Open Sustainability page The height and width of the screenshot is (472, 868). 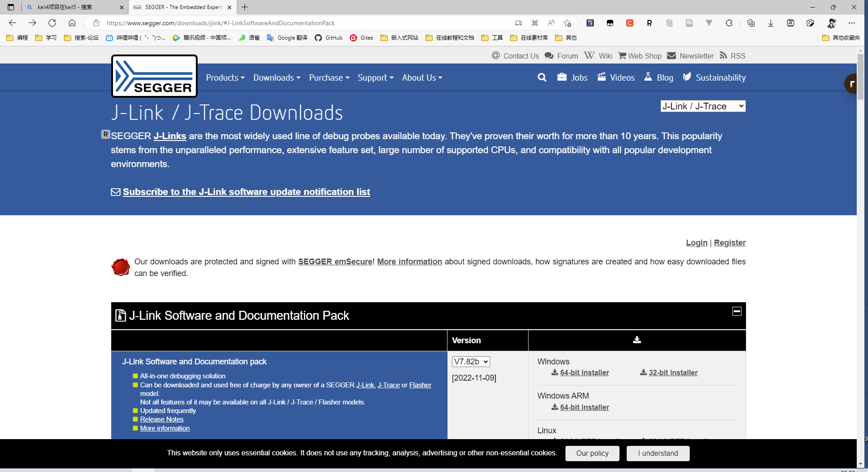pyautogui.click(x=714, y=77)
